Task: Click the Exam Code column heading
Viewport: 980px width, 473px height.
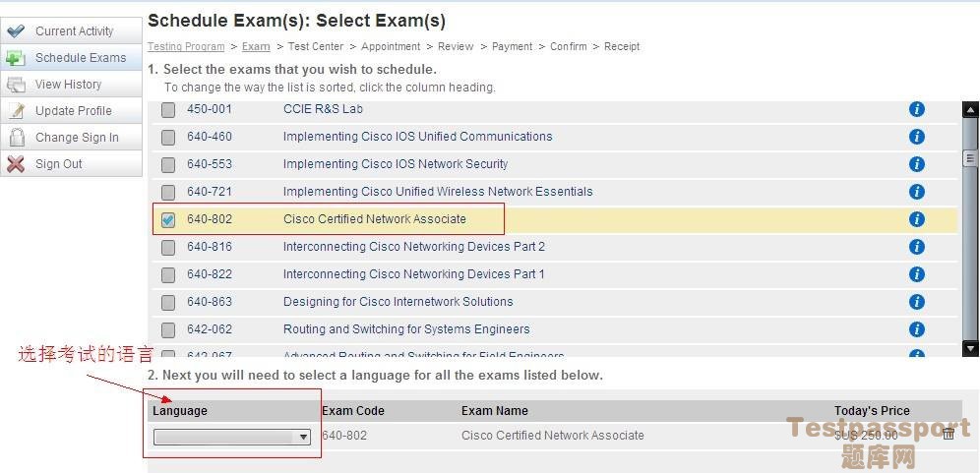Action: pyautogui.click(x=353, y=410)
